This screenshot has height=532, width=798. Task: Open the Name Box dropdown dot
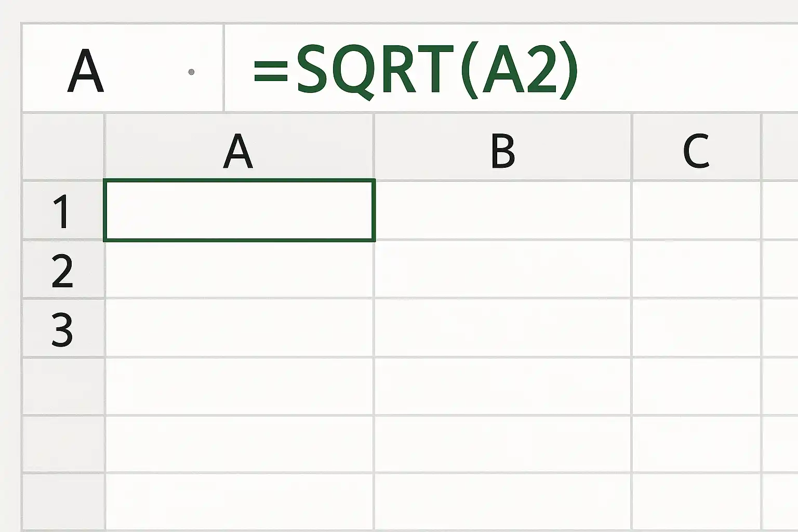pos(191,72)
